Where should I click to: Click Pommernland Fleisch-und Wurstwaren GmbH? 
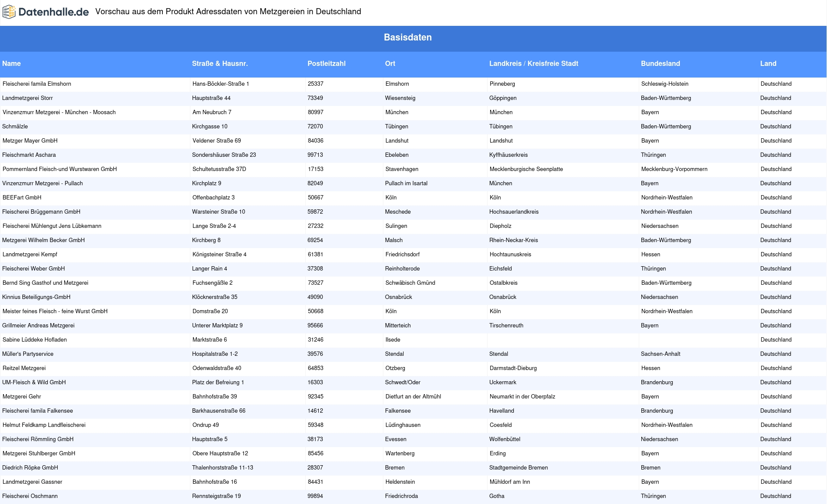tap(59, 169)
